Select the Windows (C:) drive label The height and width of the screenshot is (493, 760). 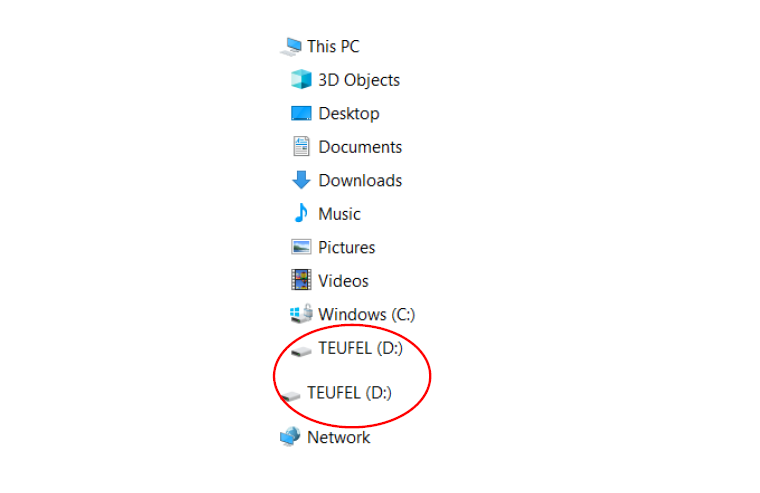(367, 315)
